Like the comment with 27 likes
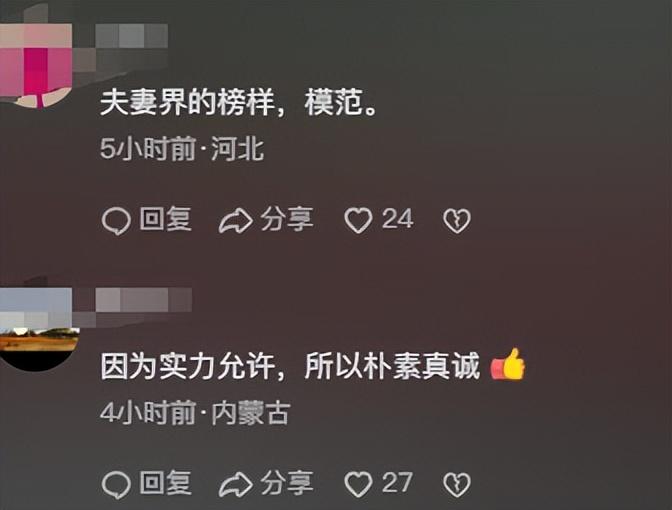This screenshot has width=672, height=510. coord(358,485)
